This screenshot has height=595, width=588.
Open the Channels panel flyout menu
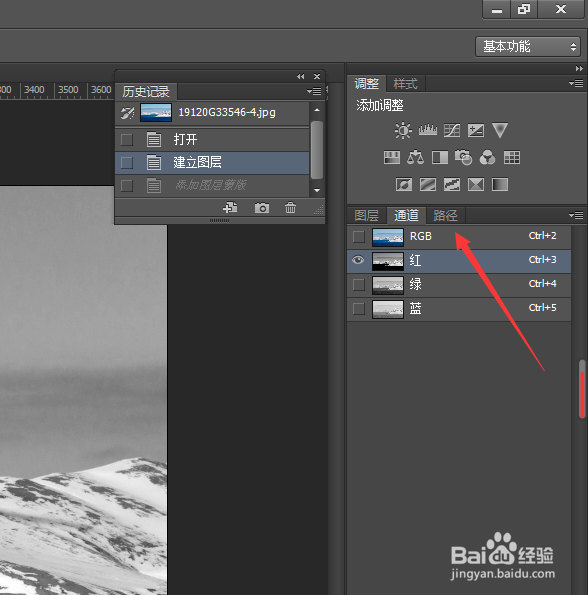coord(576,216)
